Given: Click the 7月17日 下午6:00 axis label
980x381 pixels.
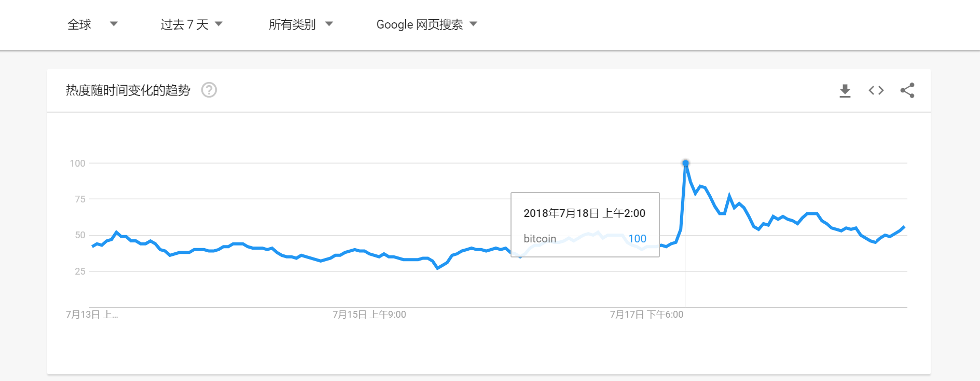Looking at the screenshot, I should tap(646, 315).
